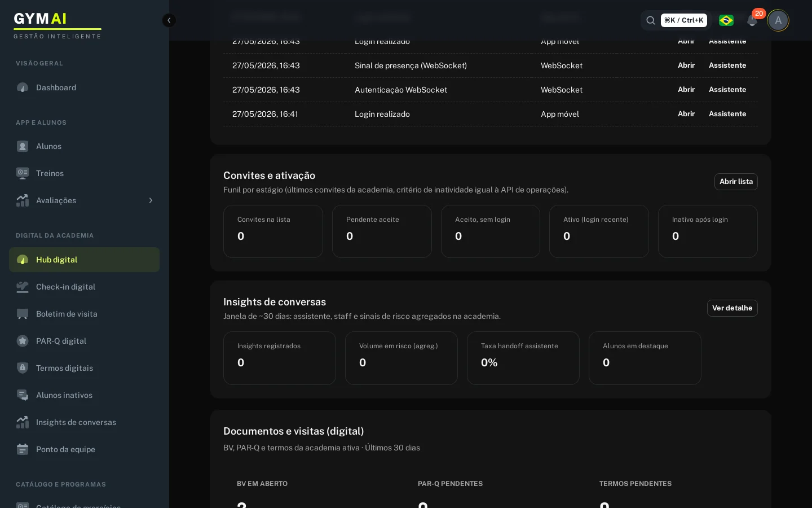Open Check-in digital page
812x508 pixels.
(x=85, y=287)
